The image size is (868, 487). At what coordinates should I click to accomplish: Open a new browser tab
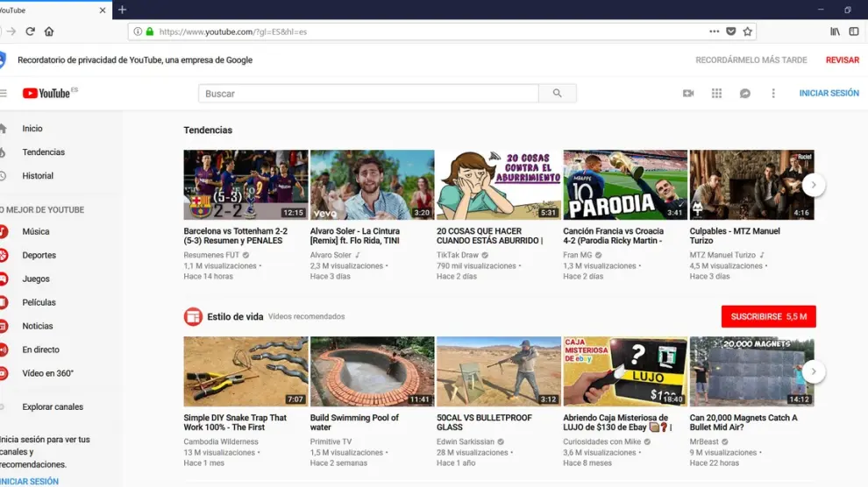[x=122, y=10]
